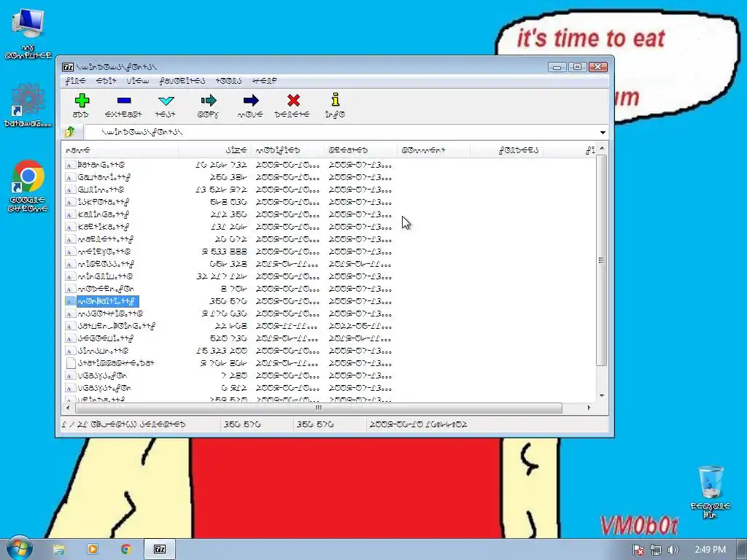Click the green Add plus icon
The height and width of the screenshot is (560, 747).
tap(82, 101)
